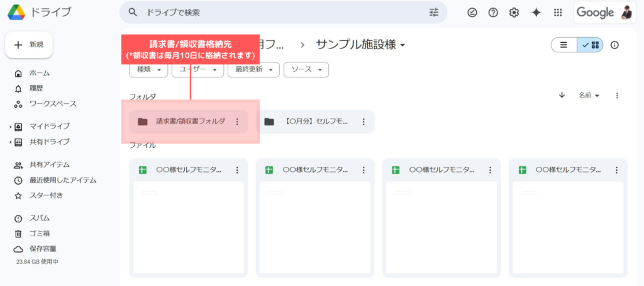Switch to grid layout view
This screenshot has width=644, height=286.
pos(591,45)
